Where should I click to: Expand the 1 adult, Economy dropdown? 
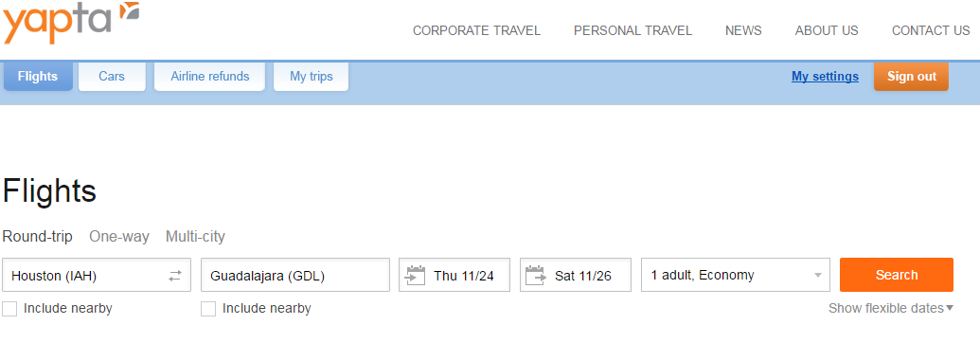click(736, 275)
